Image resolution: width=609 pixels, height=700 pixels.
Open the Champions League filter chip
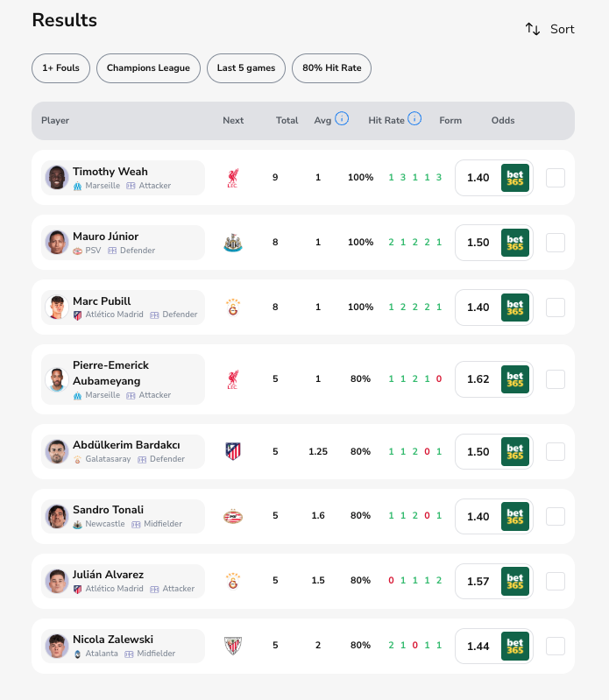pyautogui.click(x=148, y=68)
